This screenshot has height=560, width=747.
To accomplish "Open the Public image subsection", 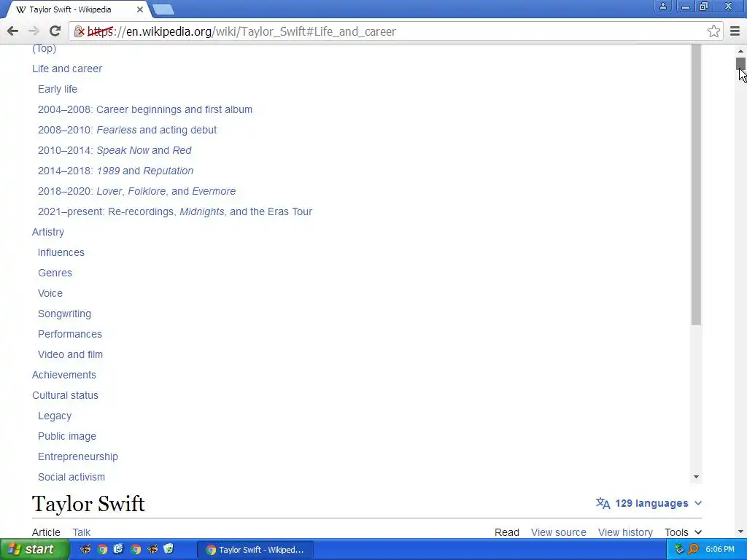I will 67,436.
